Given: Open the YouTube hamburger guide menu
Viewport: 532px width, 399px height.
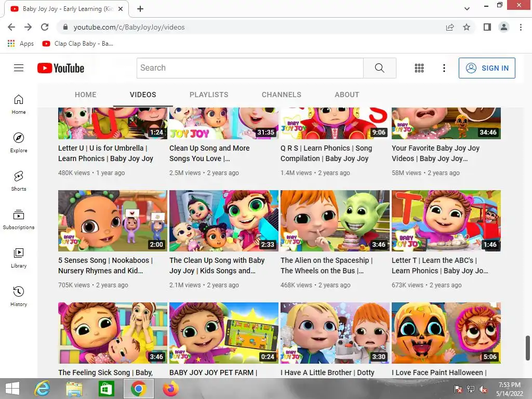Looking at the screenshot, I should click(19, 68).
